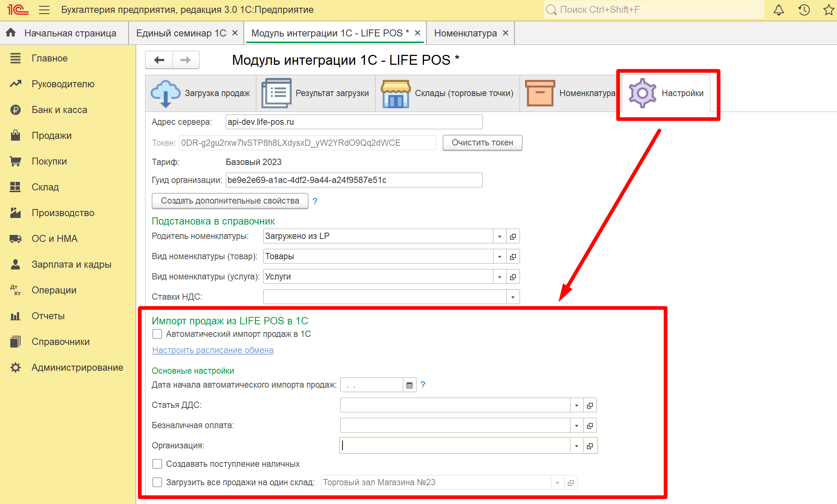Enable Создавать поступление наличных checkbox
The image size is (837, 504).
click(x=157, y=464)
